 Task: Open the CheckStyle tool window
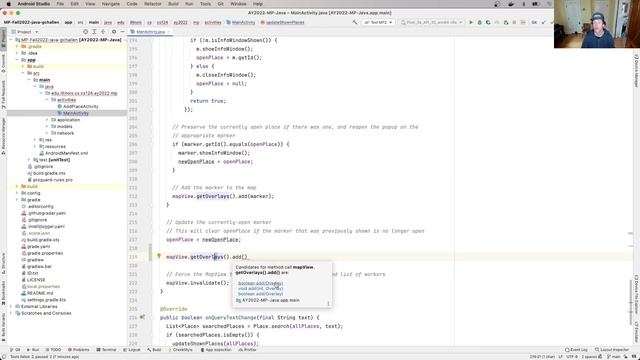point(180,350)
